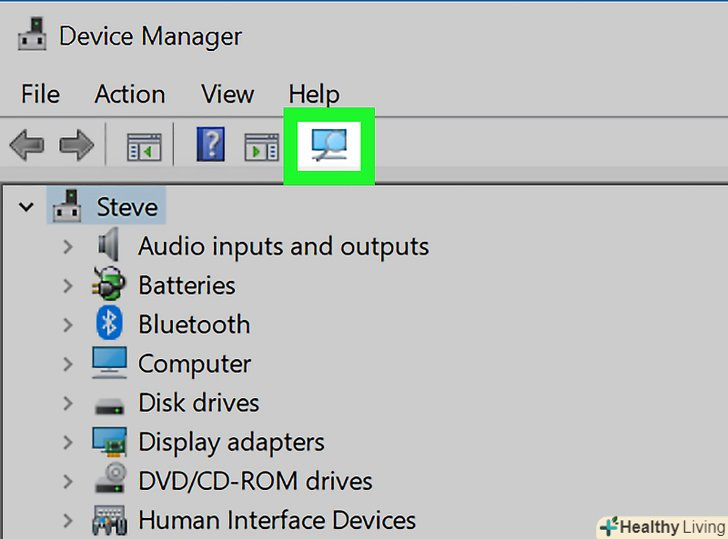Click Show/Hide Console Tree toolbar icon
Screen dimensions: 728x539
pyautogui.click(x=144, y=148)
